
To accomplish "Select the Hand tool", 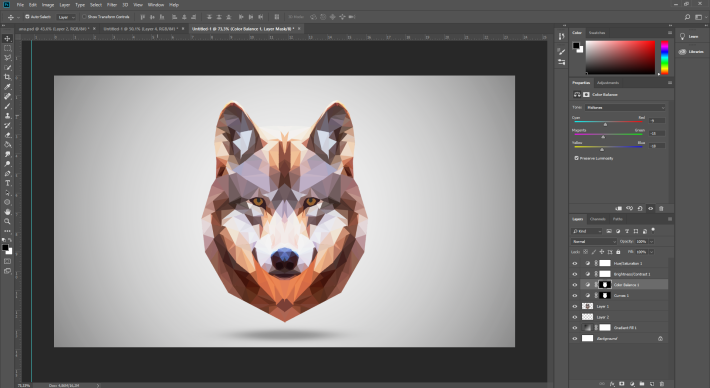I will (x=7, y=211).
